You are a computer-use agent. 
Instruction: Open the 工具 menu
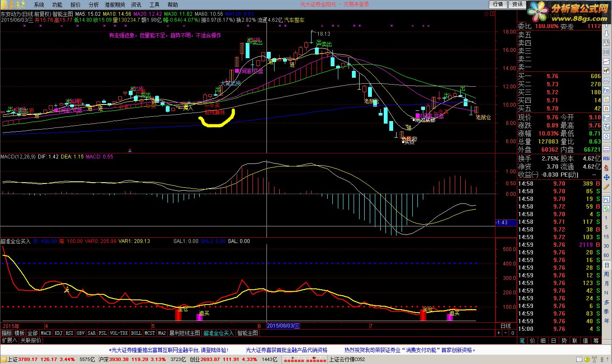point(154,5)
